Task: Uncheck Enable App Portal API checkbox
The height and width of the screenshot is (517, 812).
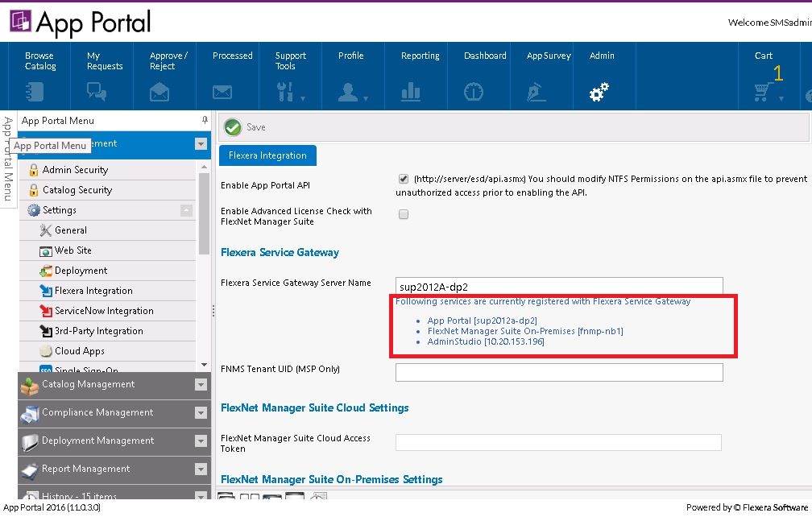Action: (x=404, y=179)
